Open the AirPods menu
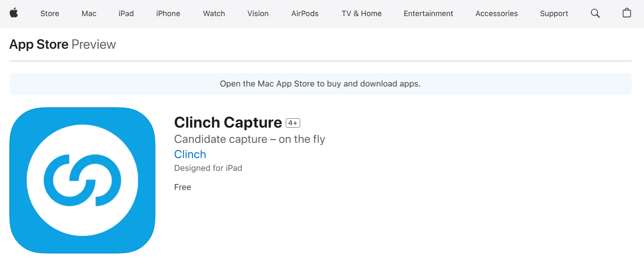The height and width of the screenshot is (273, 644). coord(305,14)
